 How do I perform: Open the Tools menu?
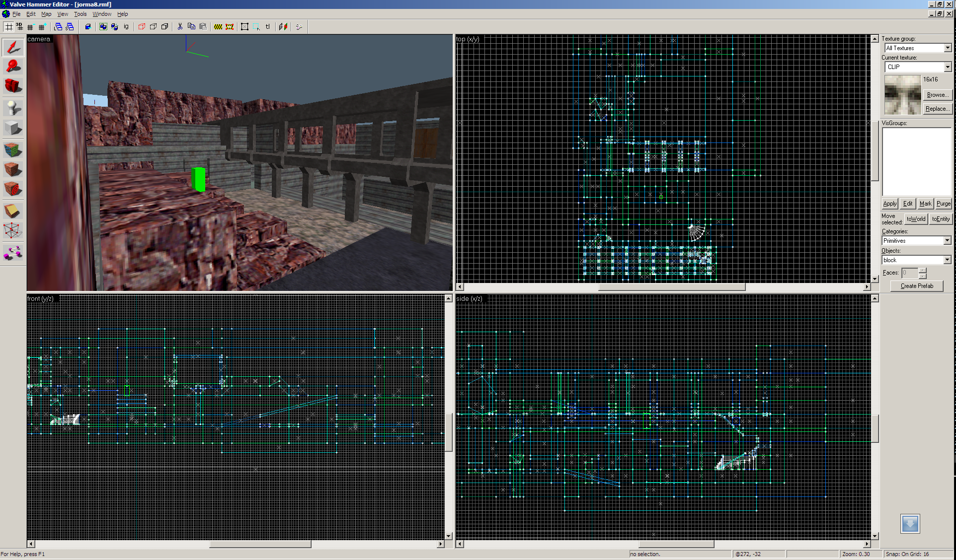coord(80,14)
